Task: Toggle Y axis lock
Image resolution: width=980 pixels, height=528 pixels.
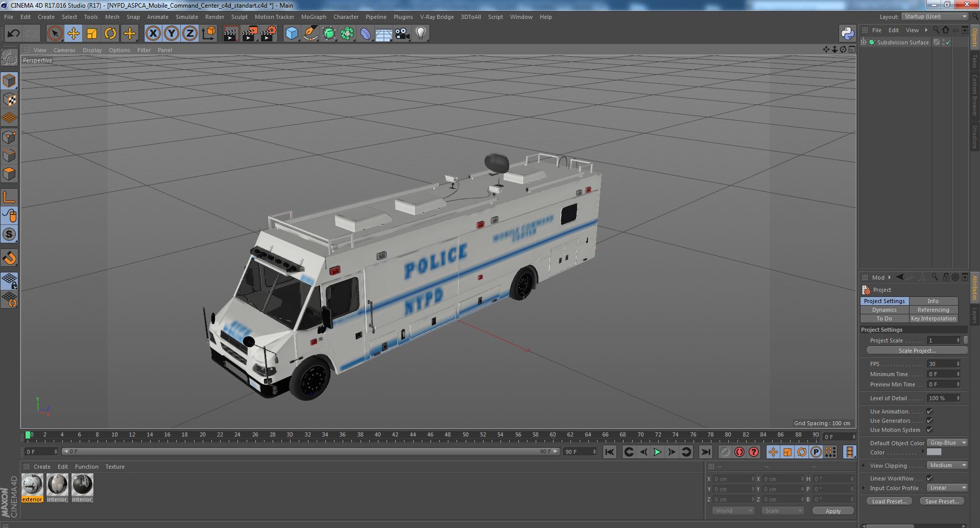Action: pos(172,34)
